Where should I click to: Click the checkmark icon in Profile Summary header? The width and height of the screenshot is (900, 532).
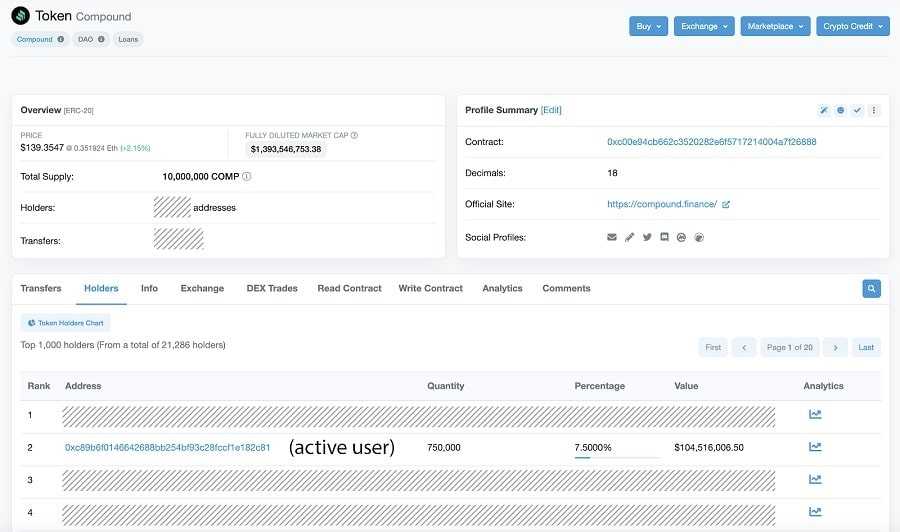point(857,110)
